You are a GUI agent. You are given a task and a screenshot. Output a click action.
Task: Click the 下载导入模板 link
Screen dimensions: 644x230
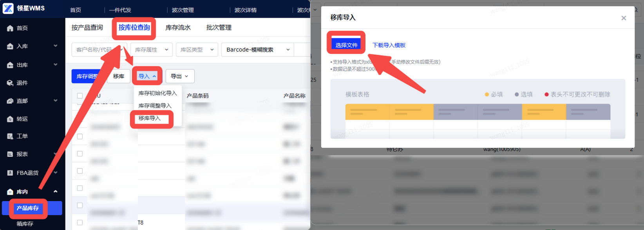pyautogui.click(x=389, y=45)
